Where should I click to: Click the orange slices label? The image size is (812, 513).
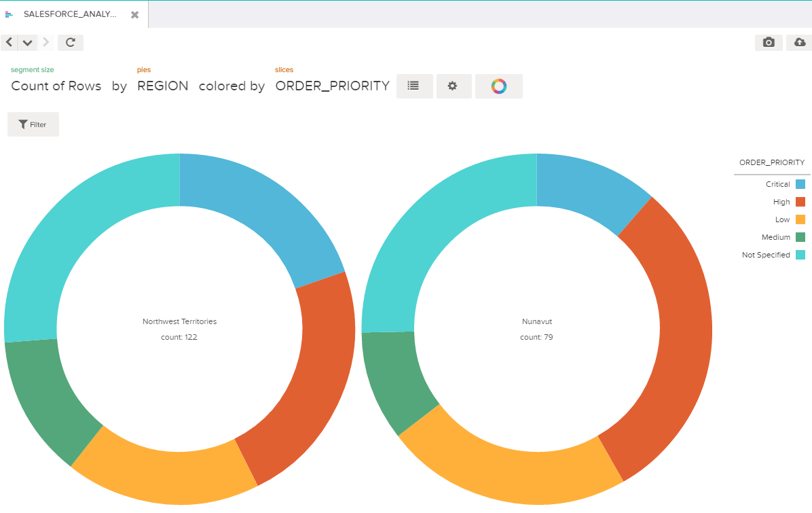coord(284,69)
